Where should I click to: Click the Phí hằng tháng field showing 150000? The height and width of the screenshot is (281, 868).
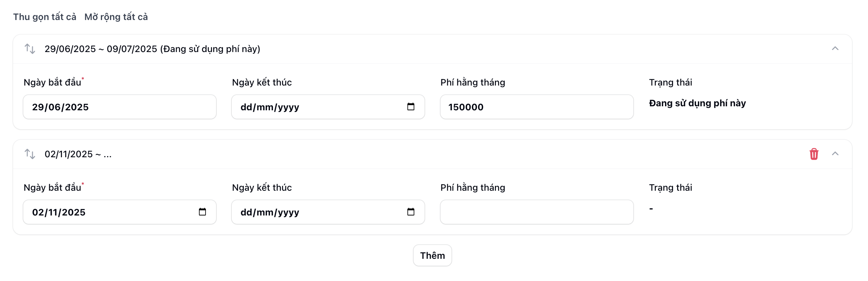coord(536,107)
